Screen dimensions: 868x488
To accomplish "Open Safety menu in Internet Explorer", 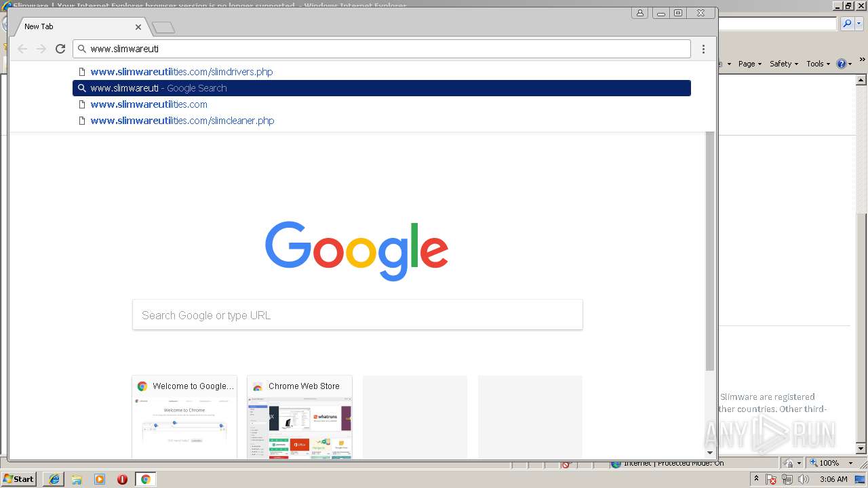I will [784, 64].
